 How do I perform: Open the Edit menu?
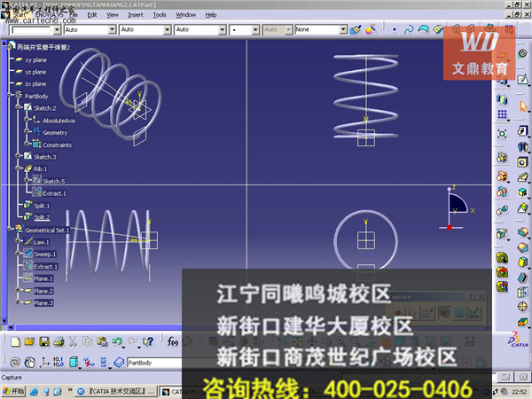pos(92,15)
